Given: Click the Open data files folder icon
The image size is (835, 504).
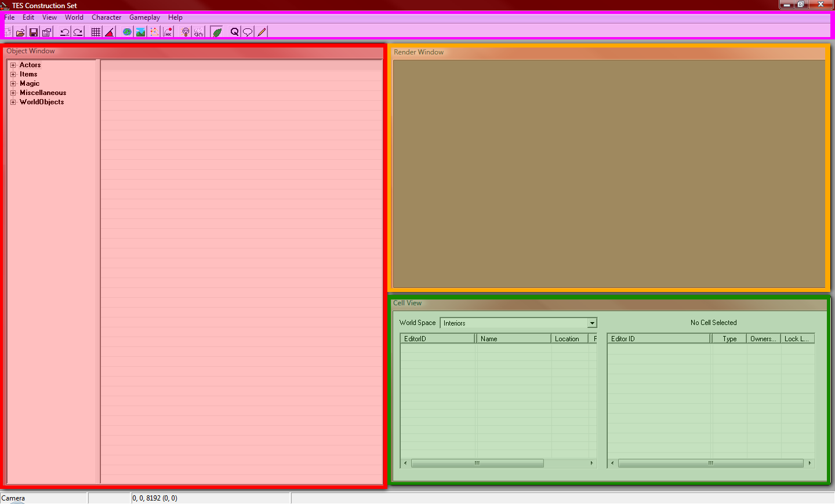Looking at the screenshot, I should (20, 32).
